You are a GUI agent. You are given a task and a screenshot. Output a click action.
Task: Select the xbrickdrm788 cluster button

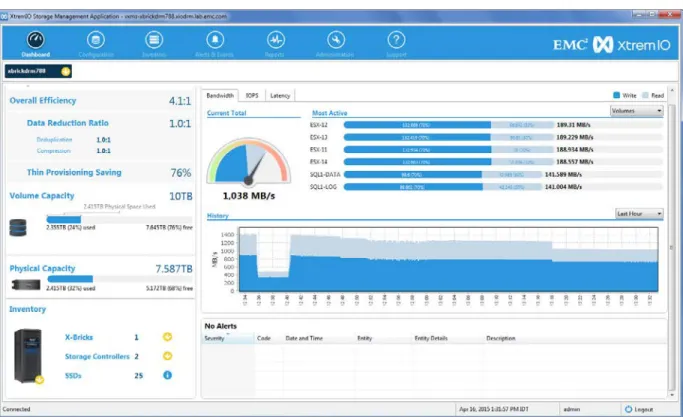click(x=38, y=71)
